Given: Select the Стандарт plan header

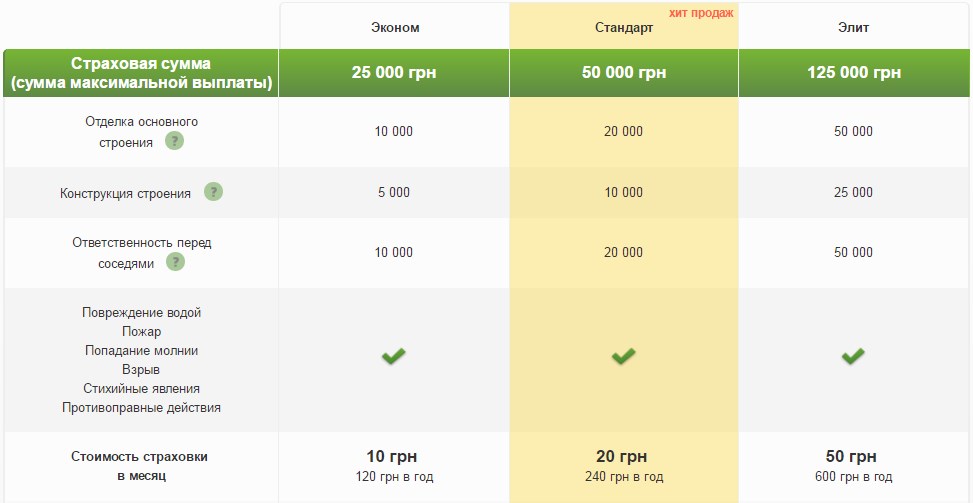Looking at the screenshot, I should (x=624, y=28).
